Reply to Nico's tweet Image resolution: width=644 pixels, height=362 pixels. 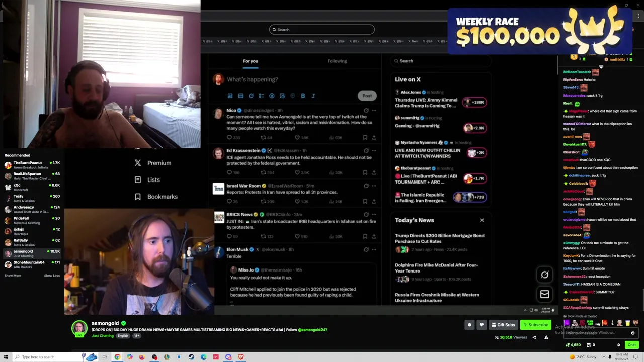[229, 137]
